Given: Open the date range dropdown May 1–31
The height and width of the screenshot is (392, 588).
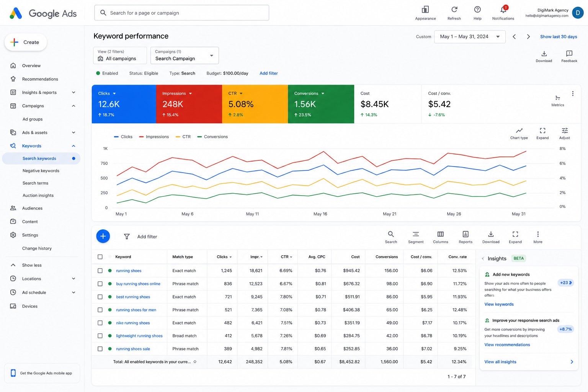Looking at the screenshot, I should (x=470, y=37).
